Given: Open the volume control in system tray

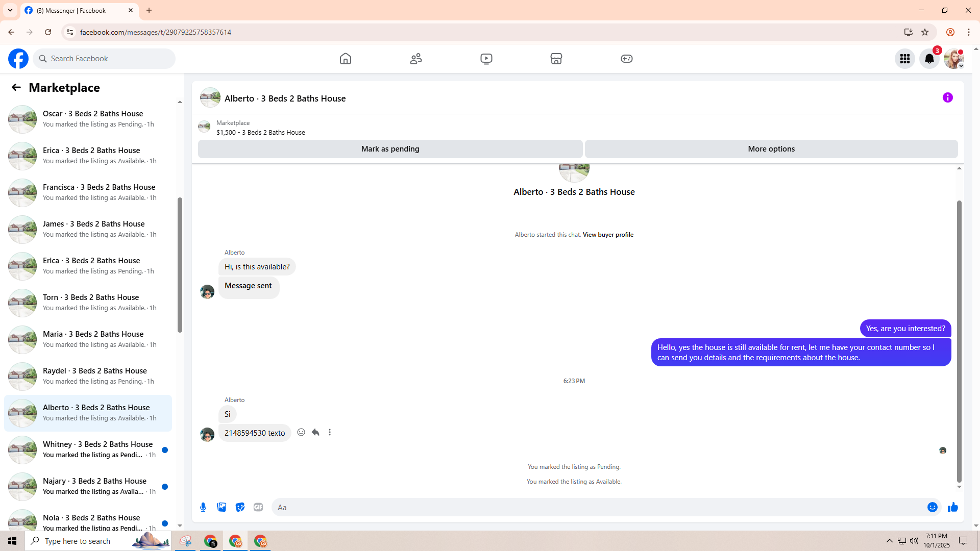Looking at the screenshot, I should tap(914, 541).
